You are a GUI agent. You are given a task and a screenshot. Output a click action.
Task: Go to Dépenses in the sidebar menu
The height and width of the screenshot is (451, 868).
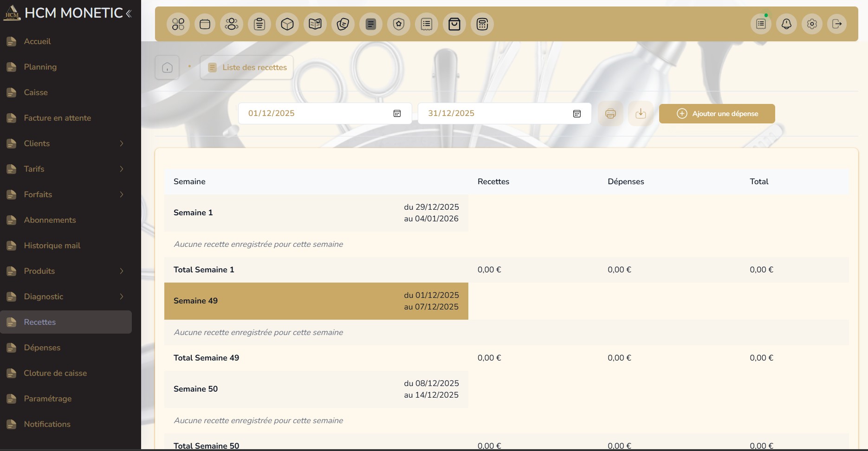[42, 348]
